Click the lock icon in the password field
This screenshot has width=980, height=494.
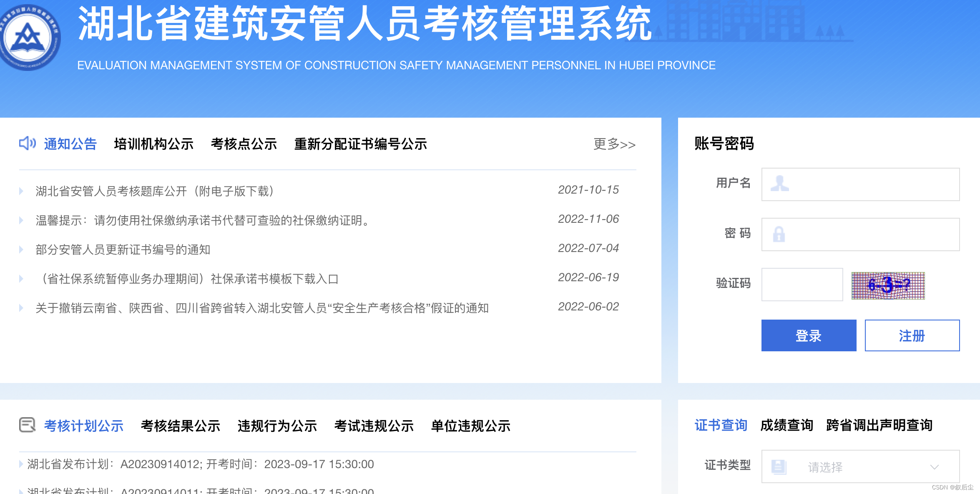(779, 234)
